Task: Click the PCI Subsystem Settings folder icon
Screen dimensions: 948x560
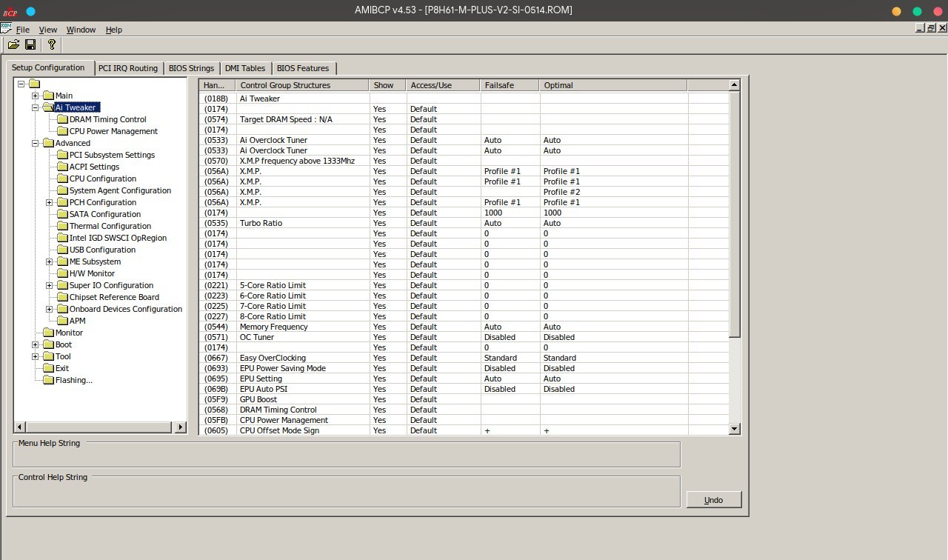Action: click(x=62, y=155)
